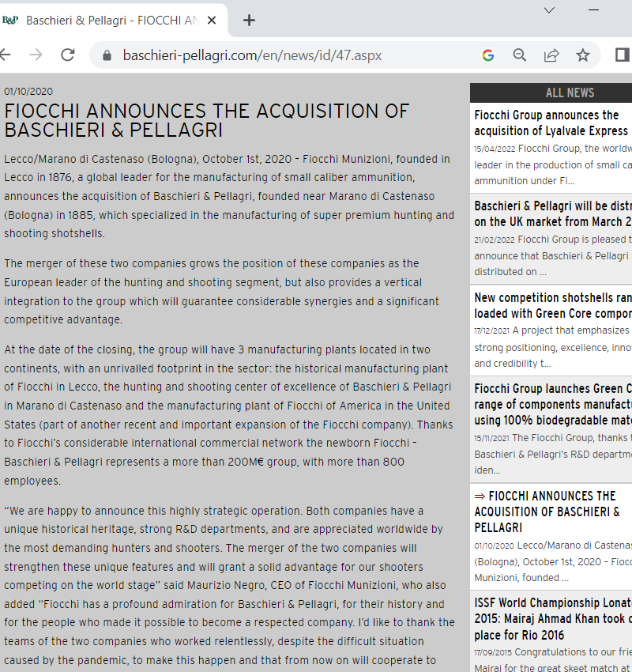The image size is (632, 672).
Task: Expand the tab search chevron
Action: 549,10
